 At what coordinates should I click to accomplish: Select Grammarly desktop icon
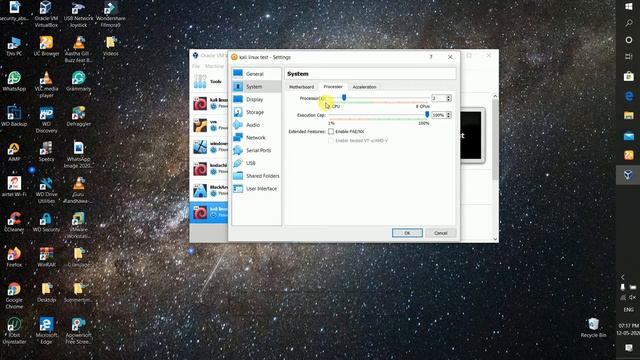(x=78, y=81)
